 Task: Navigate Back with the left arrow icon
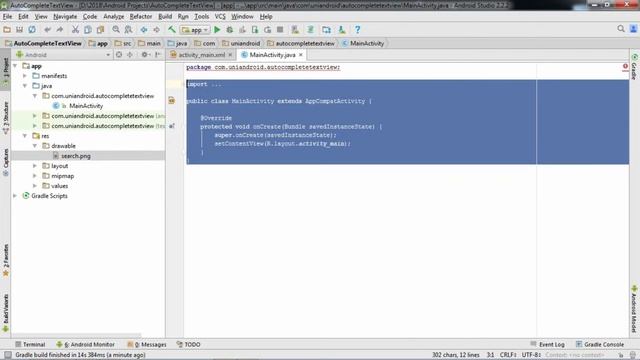144,29
